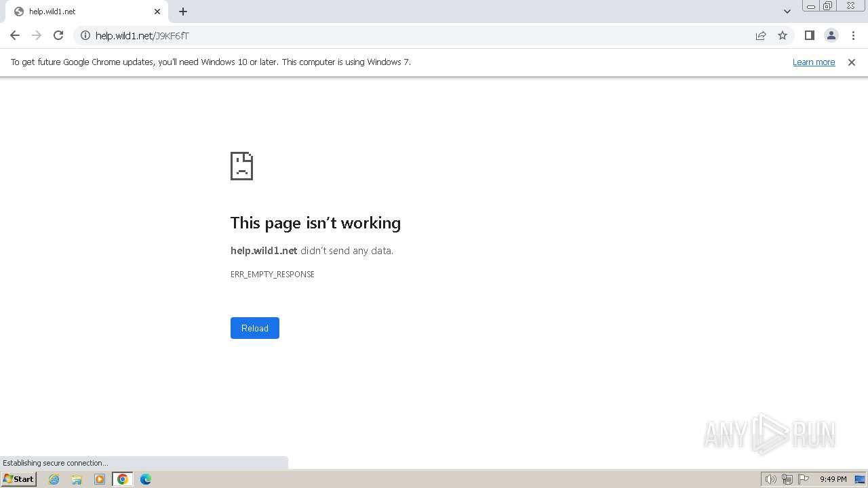Click the Windows 10 update notice text
Screen dimensions: 868x488
[211, 62]
